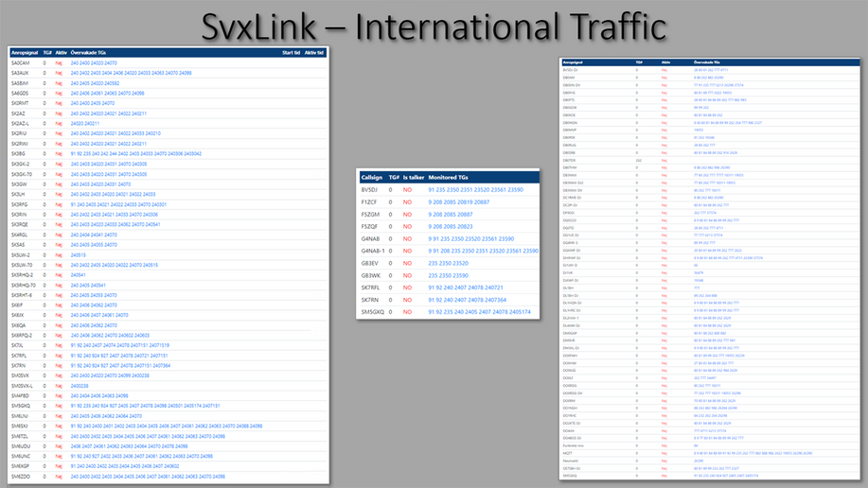
Task: Select callsign BV5DJ in the middle table
Action: (369, 190)
